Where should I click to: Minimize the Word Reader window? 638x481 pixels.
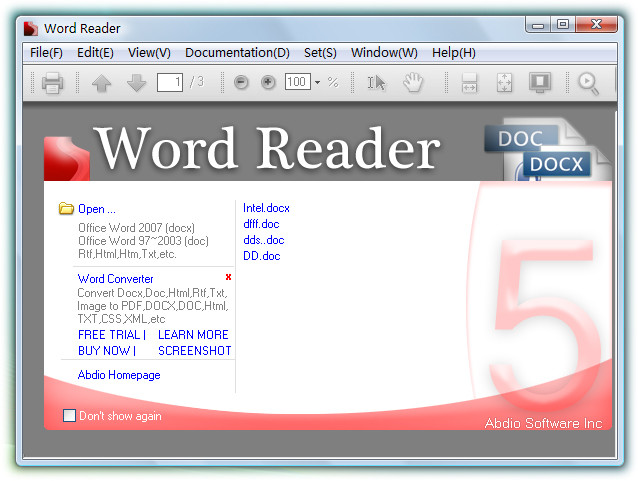pos(538,25)
